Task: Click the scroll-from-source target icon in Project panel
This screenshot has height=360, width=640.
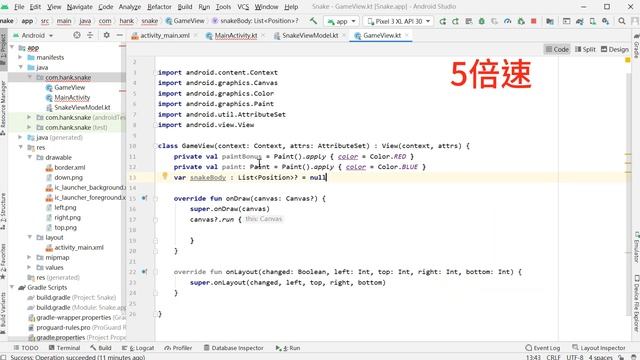Action: coord(77,35)
